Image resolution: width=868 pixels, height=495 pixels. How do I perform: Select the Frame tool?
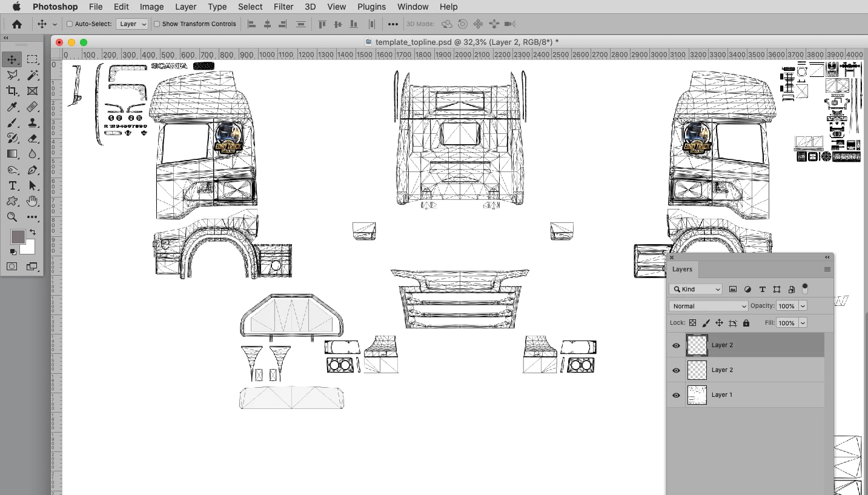click(33, 91)
